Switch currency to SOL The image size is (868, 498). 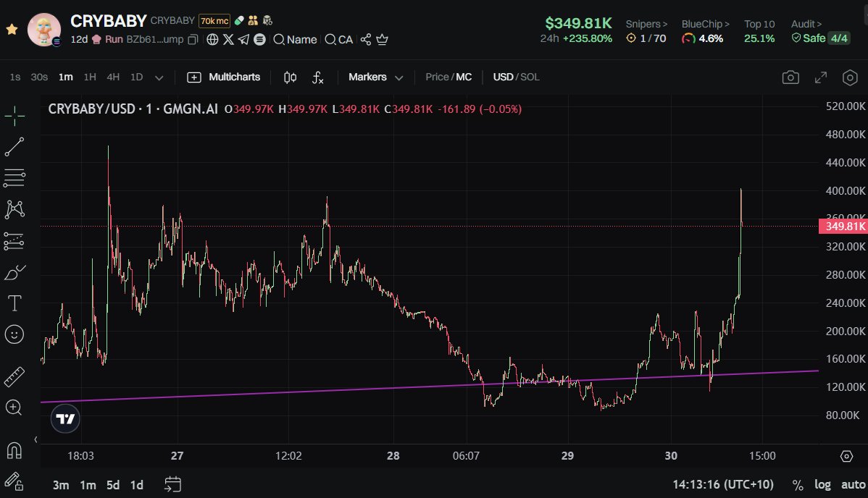coord(530,77)
